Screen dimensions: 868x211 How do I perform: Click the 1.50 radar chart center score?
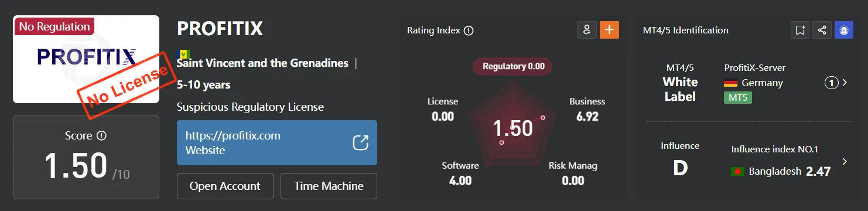[512, 128]
